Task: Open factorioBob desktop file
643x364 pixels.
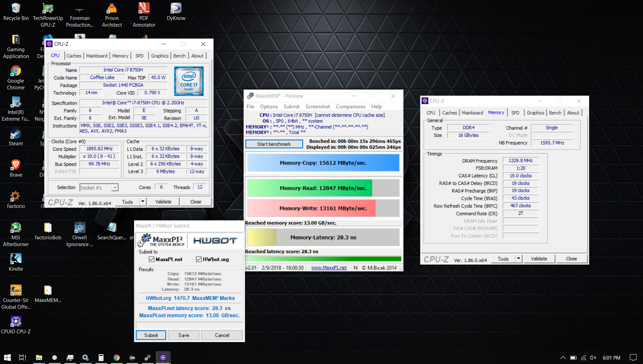Action: pyautogui.click(x=48, y=231)
